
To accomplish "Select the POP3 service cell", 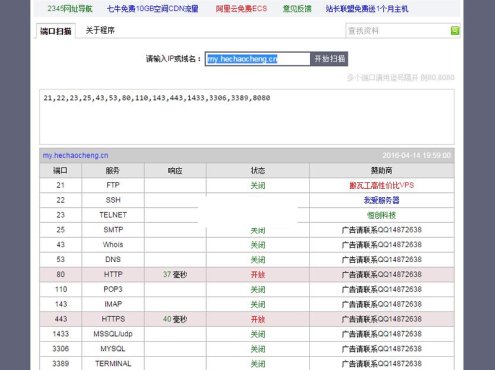I will [x=113, y=289].
